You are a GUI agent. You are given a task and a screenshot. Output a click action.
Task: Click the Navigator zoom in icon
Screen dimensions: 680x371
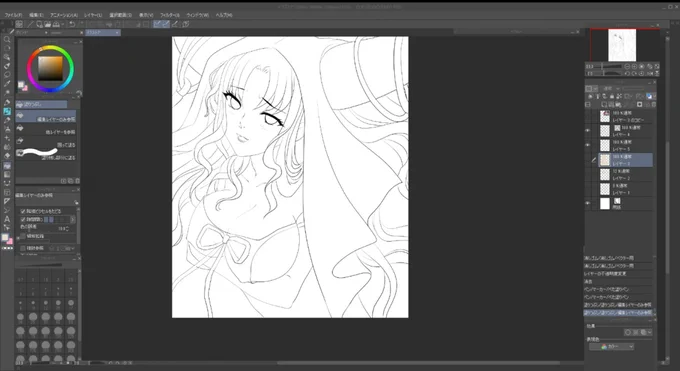[634, 66]
